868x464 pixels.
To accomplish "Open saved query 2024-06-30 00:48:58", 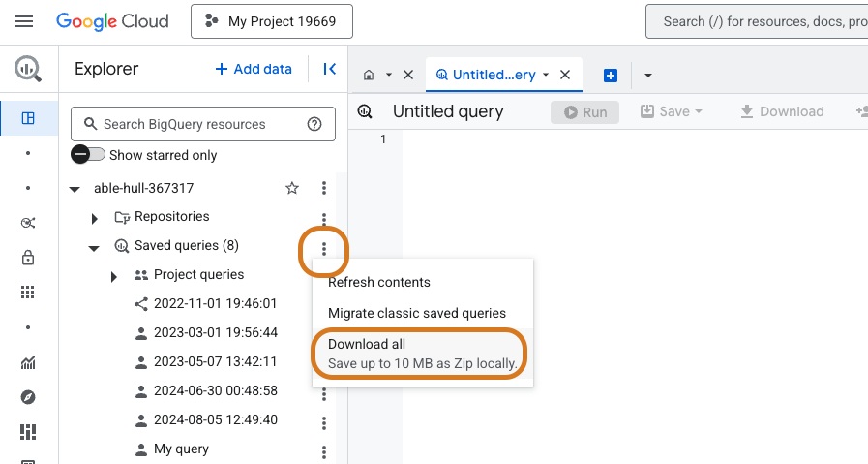I will [x=216, y=390].
